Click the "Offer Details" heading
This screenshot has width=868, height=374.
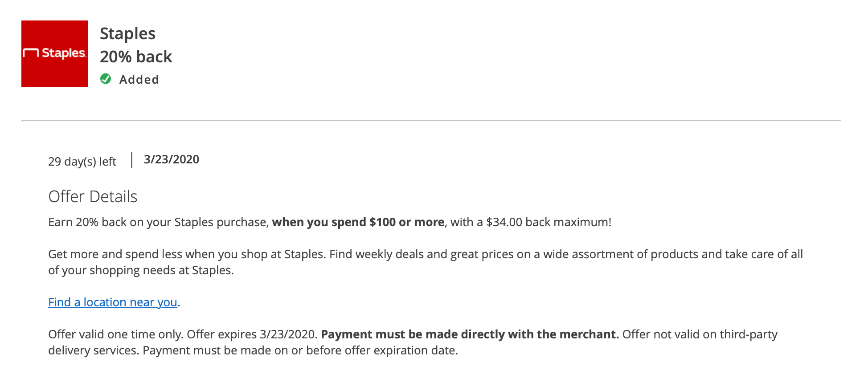[x=93, y=196]
